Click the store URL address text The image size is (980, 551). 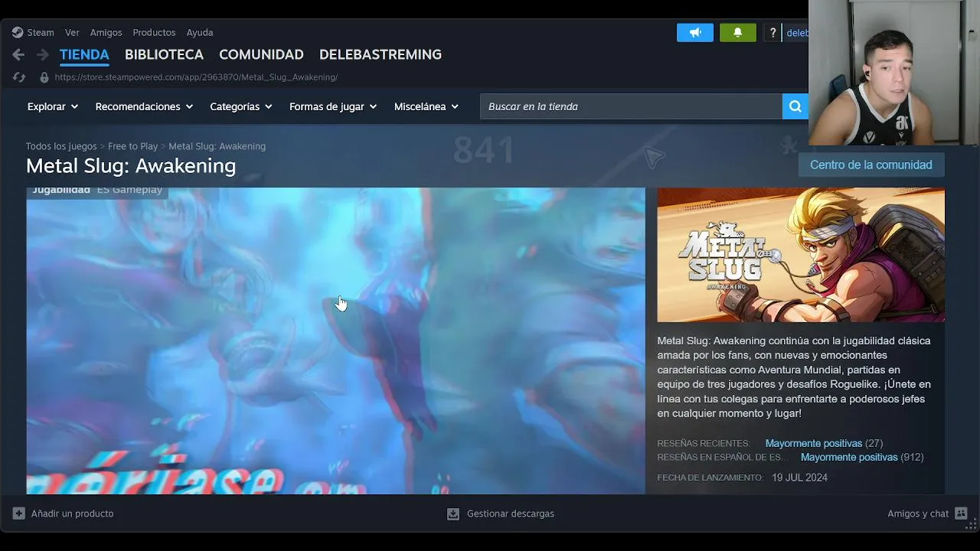click(196, 77)
